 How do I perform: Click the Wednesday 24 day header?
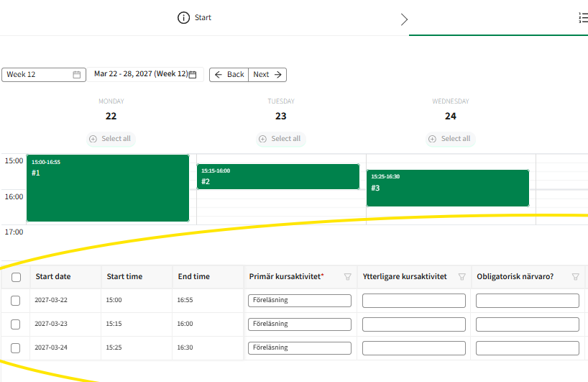pos(451,109)
